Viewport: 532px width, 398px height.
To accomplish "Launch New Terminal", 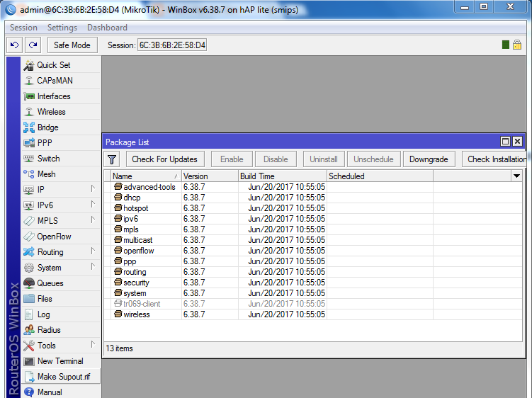I will (61, 361).
